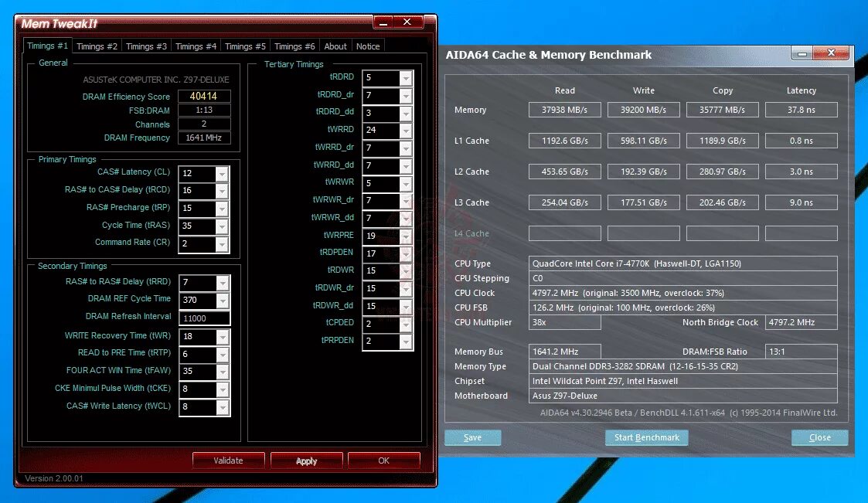
Task: Open the tWRWR dropdown
Action: tap(406, 184)
